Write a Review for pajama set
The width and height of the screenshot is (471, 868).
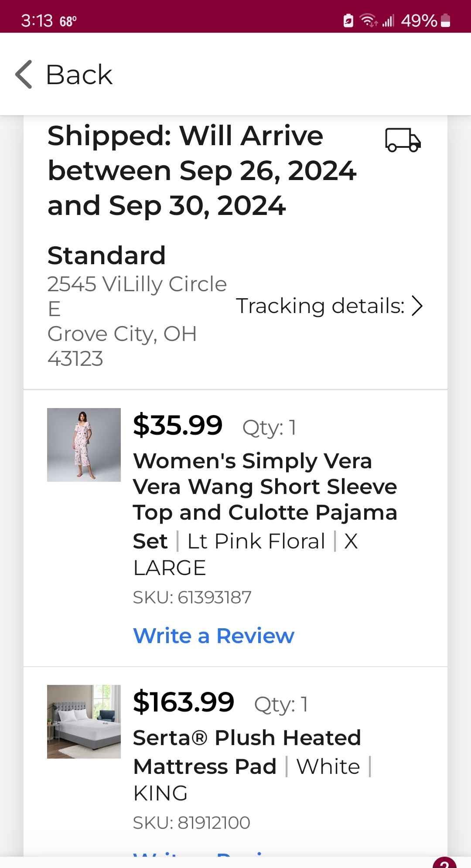coord(214,635)
